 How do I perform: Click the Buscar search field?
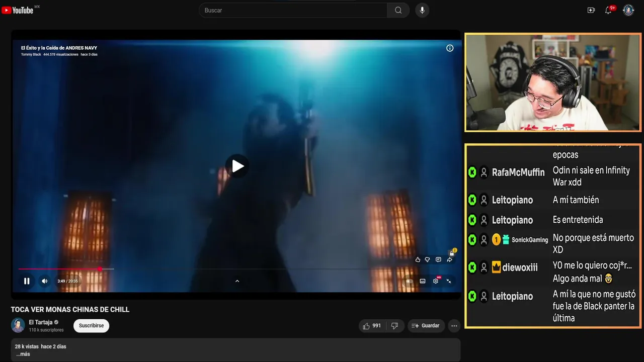click(293, 10)
